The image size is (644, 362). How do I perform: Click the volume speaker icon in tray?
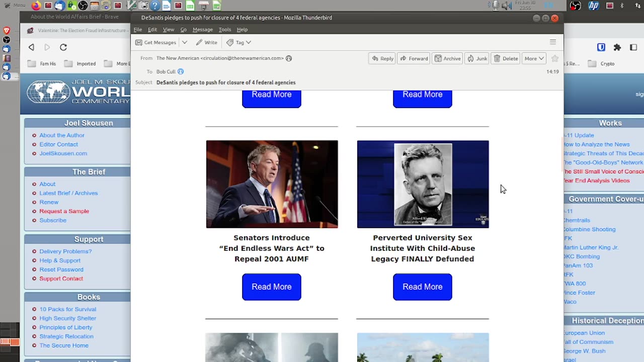[507, 6]
